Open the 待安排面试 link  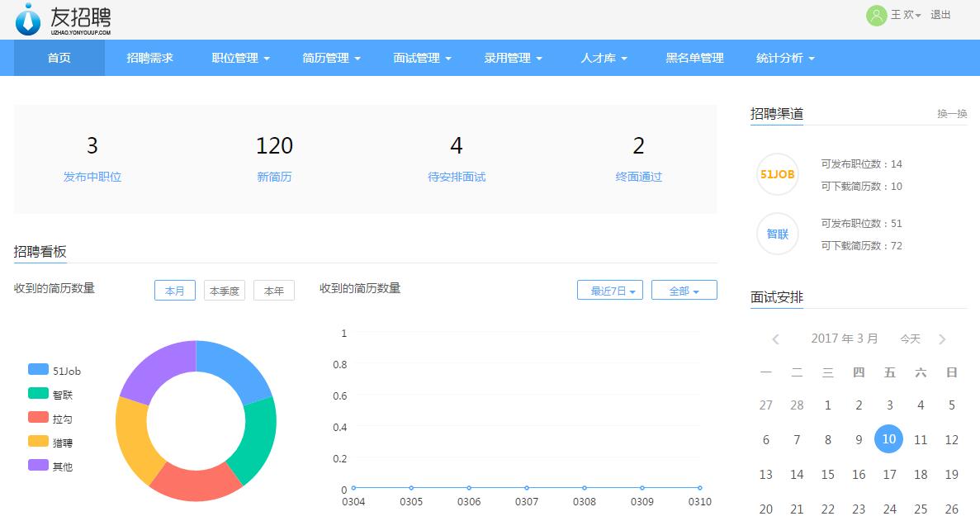click(457, 177)
